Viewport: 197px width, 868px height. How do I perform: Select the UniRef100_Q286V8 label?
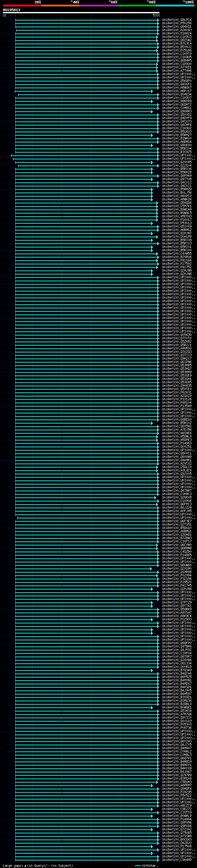(x=177, y=497)
